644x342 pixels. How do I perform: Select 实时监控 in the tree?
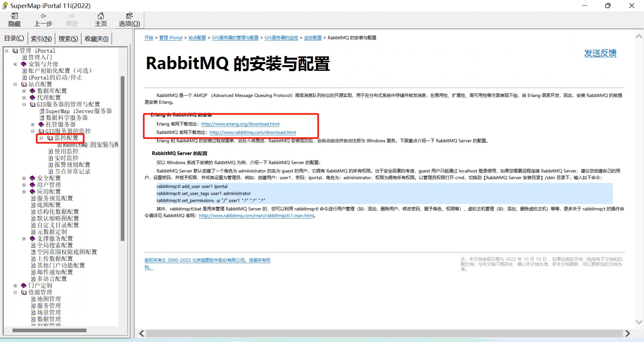tap(66, 158)
